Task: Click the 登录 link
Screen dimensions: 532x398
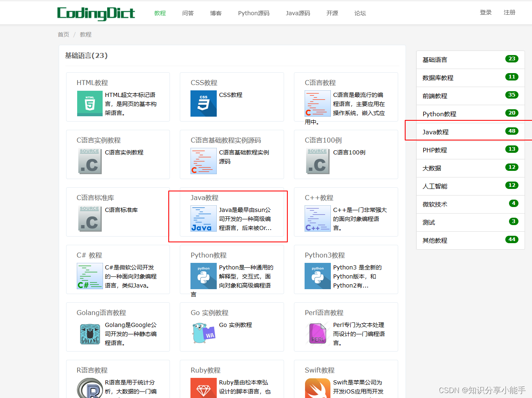Action: click(x=485, y=12)
